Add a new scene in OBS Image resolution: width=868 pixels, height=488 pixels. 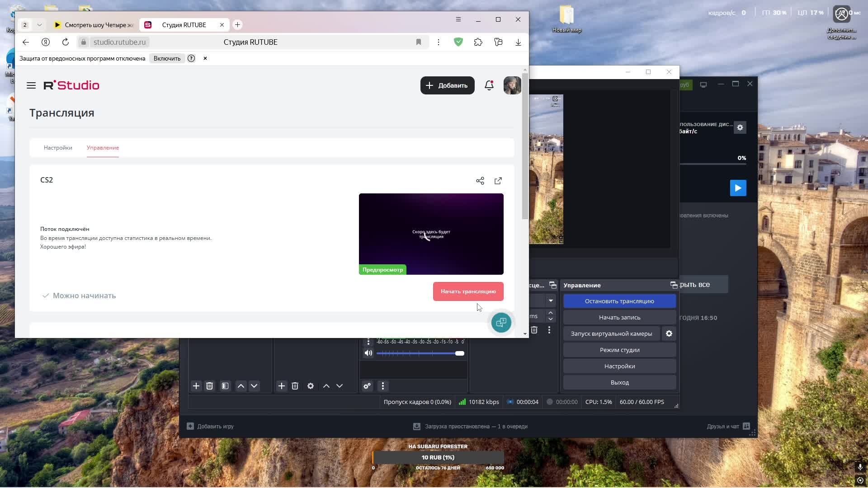coord(196,386)
